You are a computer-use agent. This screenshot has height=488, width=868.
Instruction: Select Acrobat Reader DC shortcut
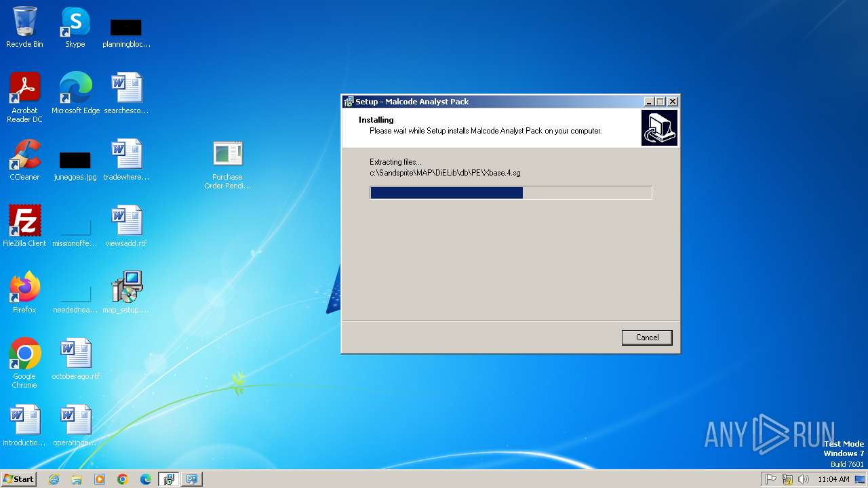coord(24,98)
